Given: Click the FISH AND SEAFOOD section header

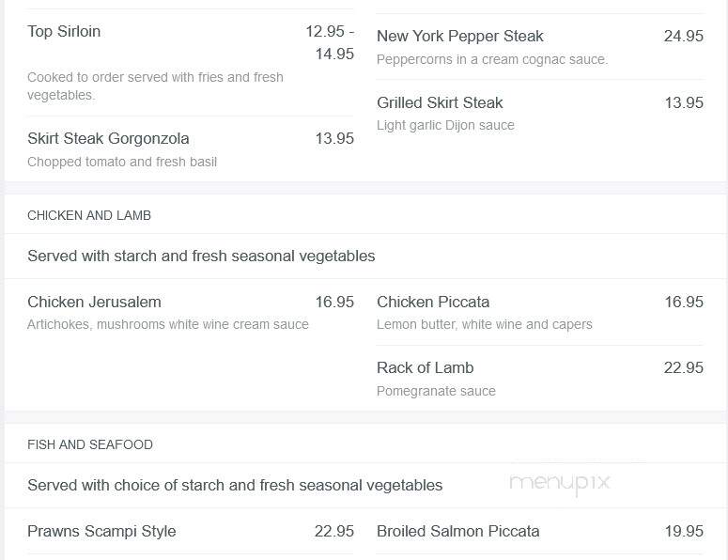Looking at the screenshot, I should pyautogui.click(x=90, y=444).
